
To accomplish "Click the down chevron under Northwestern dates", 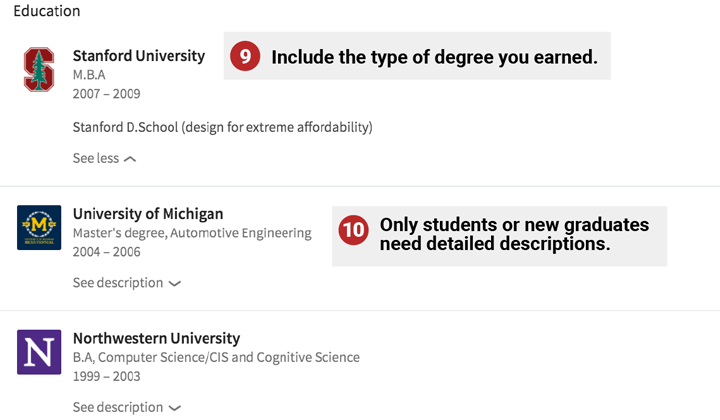I will tap(174, 408).
